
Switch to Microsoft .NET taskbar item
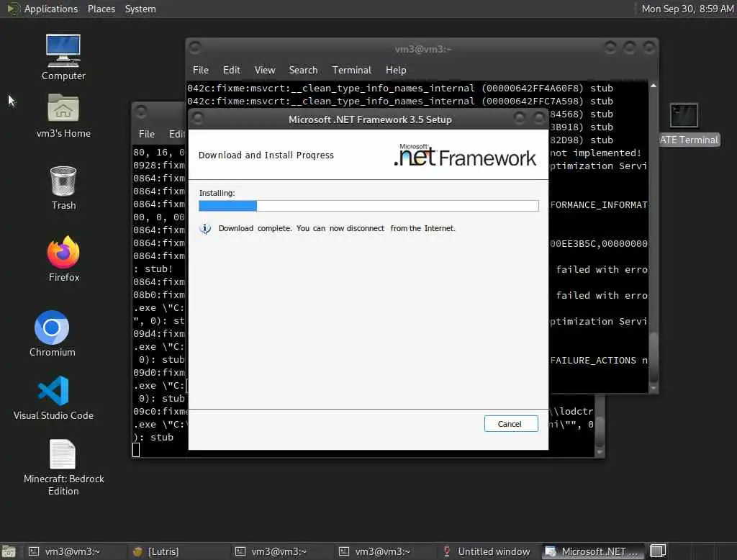594,551
